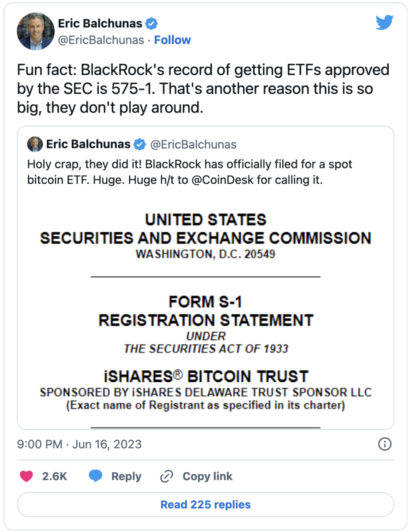Screen dimensions: 412x532
Task: Click the 9:00 PM · Jun 16, 2023 timestamp
Action: pyautogui.click(x=80, y=444)
